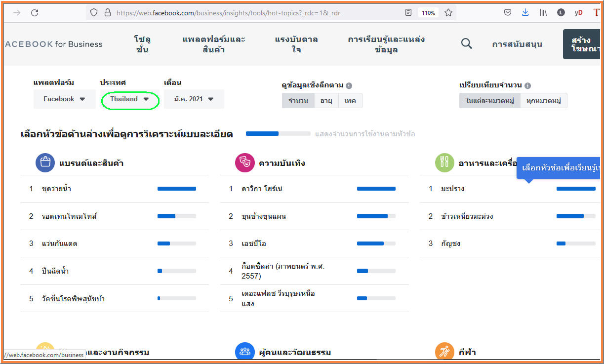Click the shopping bag icon for แบรนด์และสินค้า
The height and width of the screenshot is (364, 604).
(x=45, y=162)
